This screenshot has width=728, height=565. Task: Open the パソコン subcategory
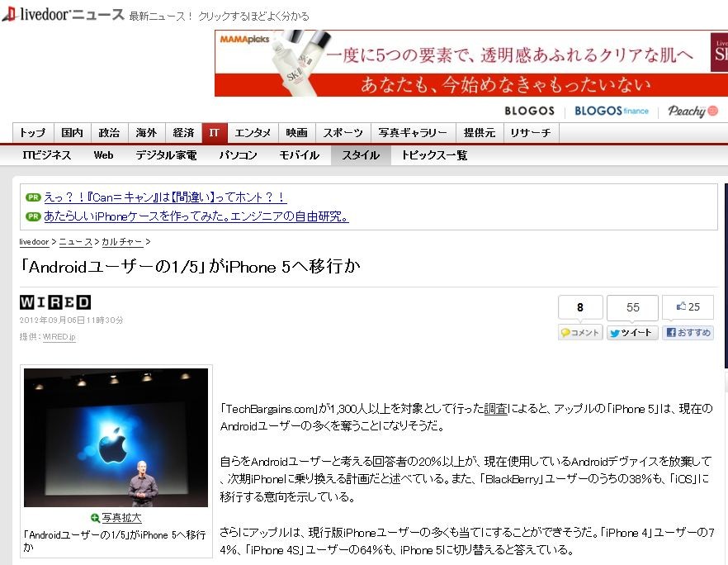tap(239, 155)
